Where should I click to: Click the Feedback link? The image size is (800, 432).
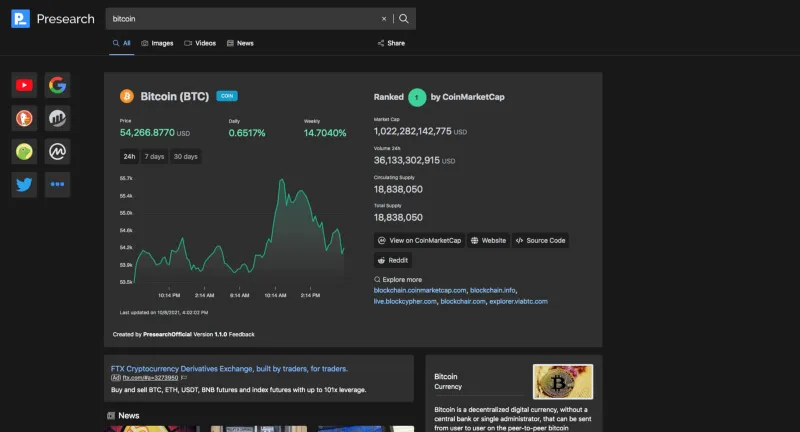(x=241, y=335)
